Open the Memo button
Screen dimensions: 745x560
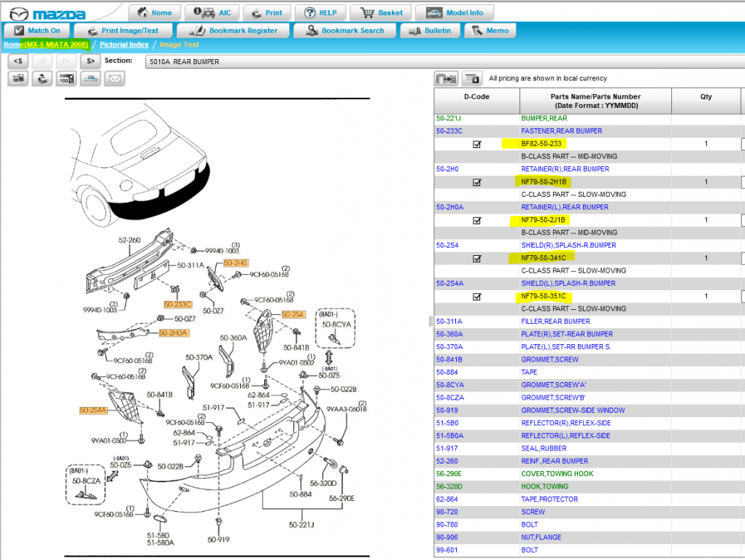(x=490, y=31)
